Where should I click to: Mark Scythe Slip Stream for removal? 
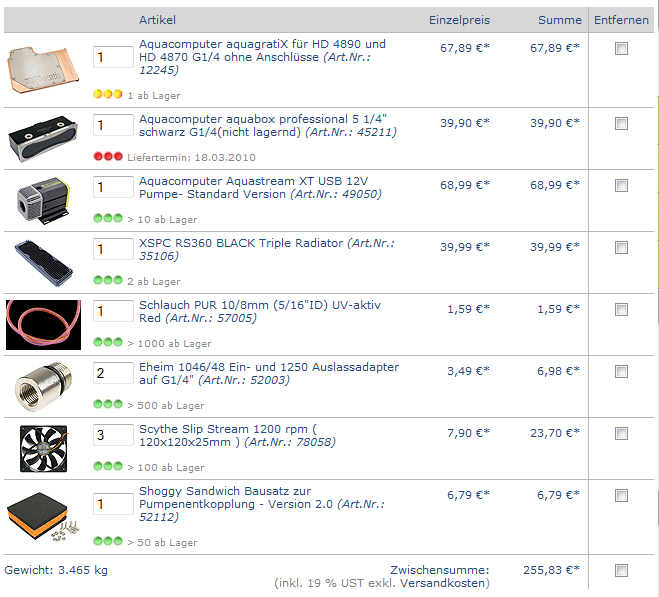click(621, 433)
